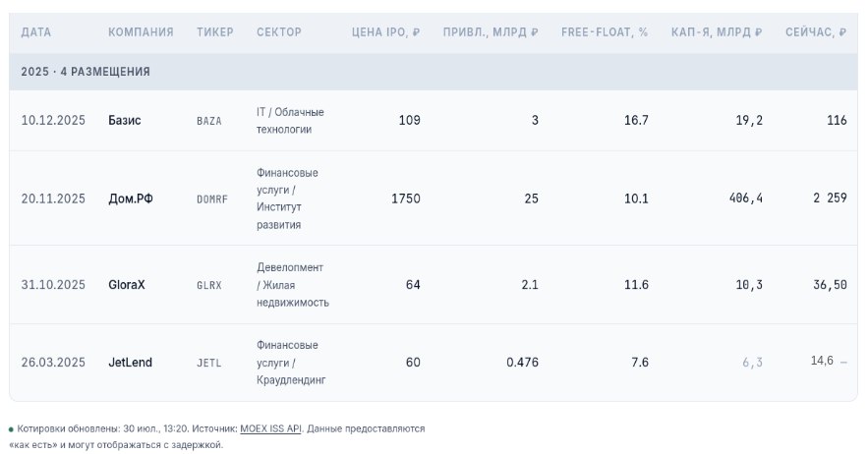Click sector Финансовые услуги / Институт развития
The height and width of the screenshot is (454, 868).
point(287,199)
